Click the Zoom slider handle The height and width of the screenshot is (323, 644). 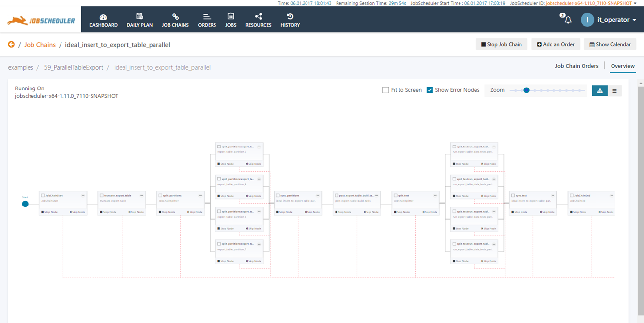pos(526,90)
